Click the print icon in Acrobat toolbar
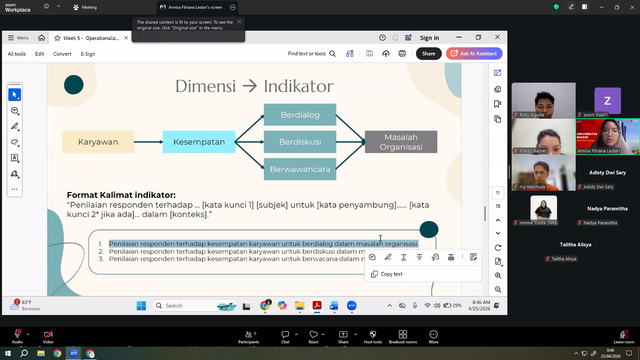The width and height of the screenshot is (640, 360). [402, 54]
